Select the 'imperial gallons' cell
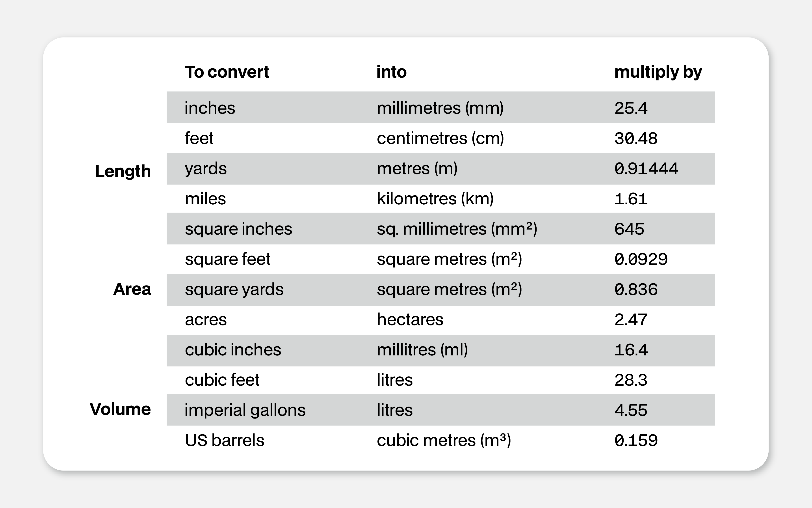 point(245,410)
